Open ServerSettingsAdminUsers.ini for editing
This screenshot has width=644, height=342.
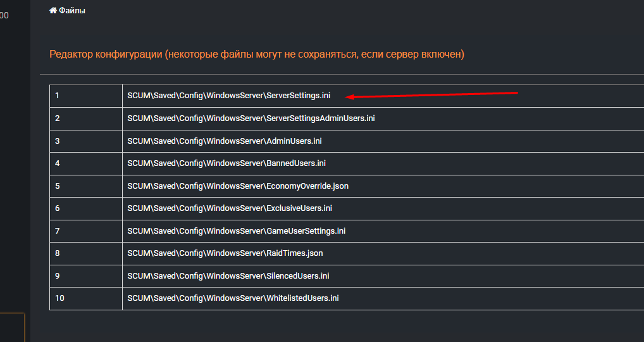[x=251, y=118]
